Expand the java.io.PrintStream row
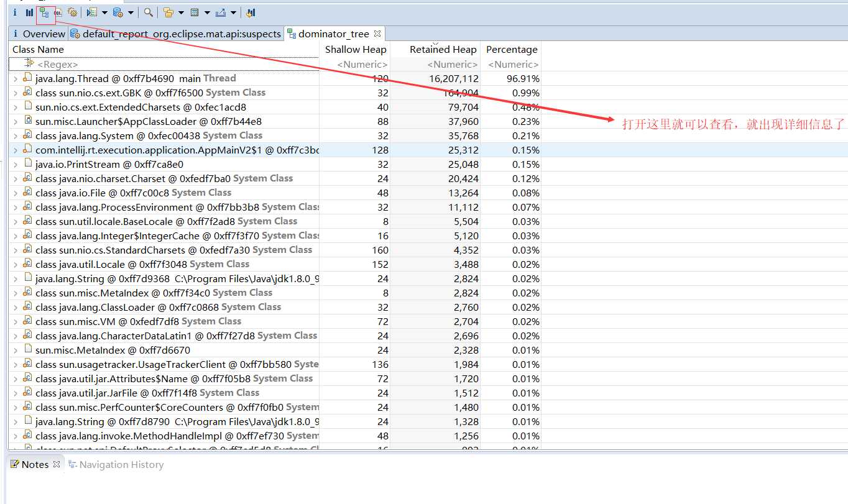 [16, 165]
